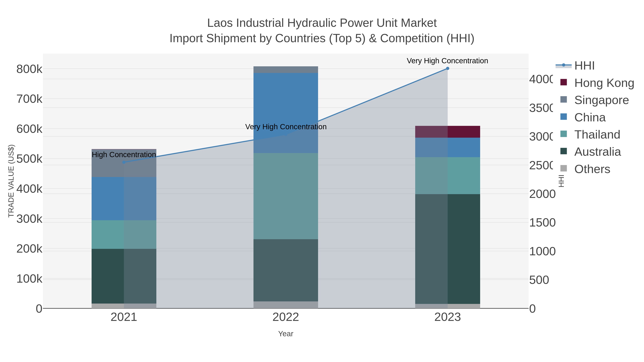The image size is (644, 362).
Task: Click the rotated HHI right axis title
Action: pos(561,181)
